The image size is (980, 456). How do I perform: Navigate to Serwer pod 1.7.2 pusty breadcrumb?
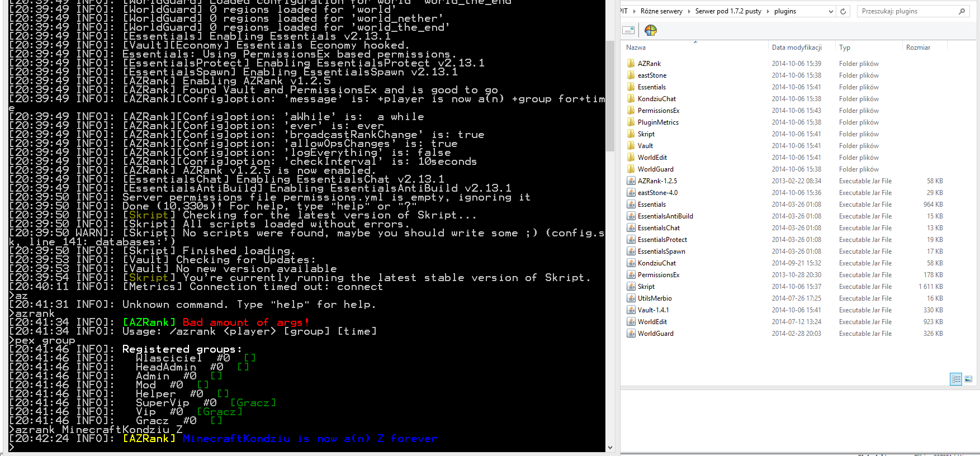pos(728,11)
